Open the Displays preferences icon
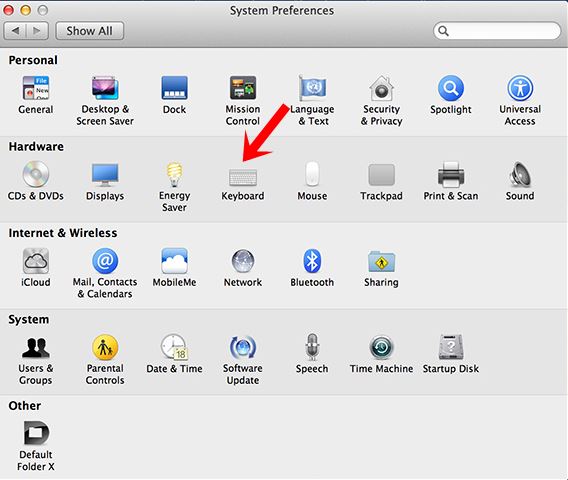The width and height of the screenshot is (568, 480). pos(105,175)
